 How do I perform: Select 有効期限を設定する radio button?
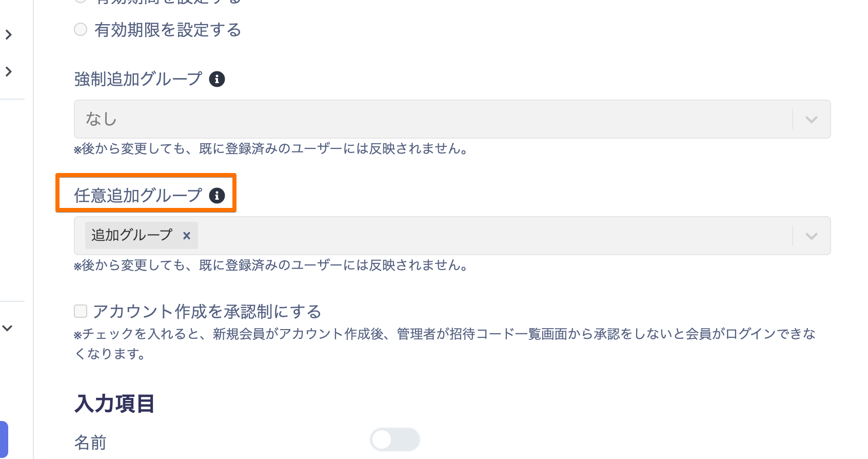(81, 29)
